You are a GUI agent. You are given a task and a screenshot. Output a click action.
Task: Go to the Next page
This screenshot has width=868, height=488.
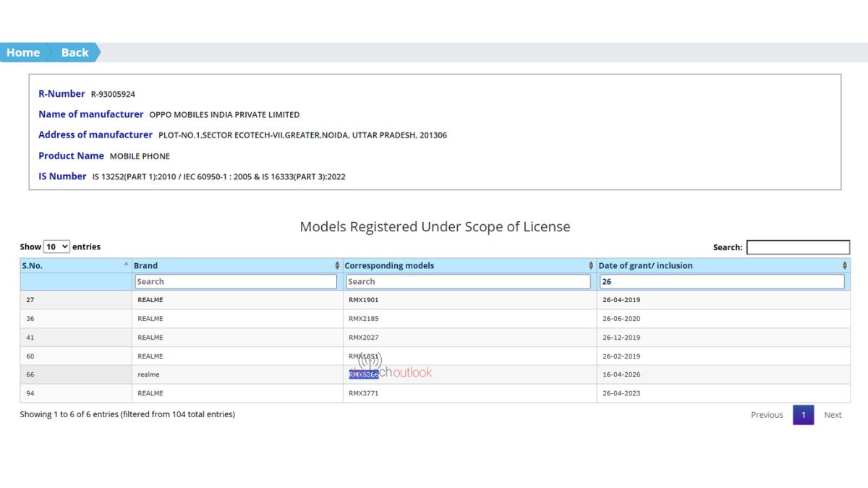(833, 415)
